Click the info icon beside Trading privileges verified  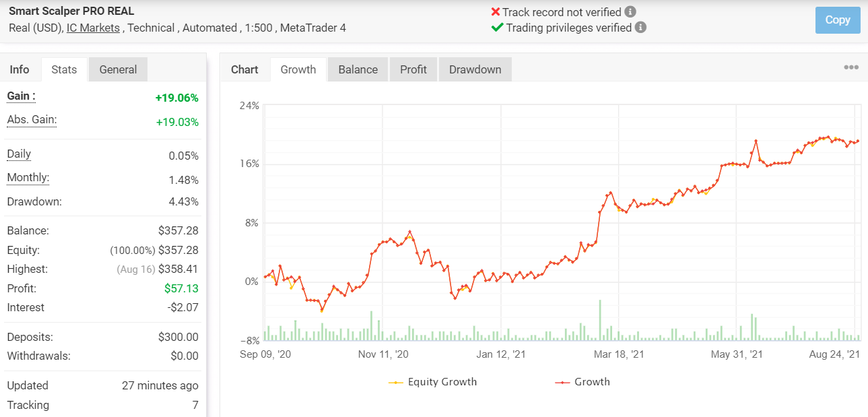click(641, 28)
